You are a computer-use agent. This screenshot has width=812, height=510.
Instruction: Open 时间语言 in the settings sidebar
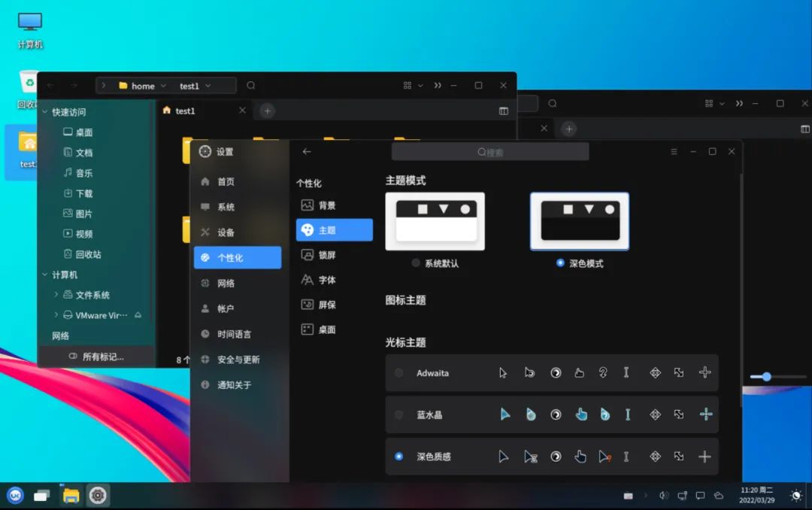238,334
